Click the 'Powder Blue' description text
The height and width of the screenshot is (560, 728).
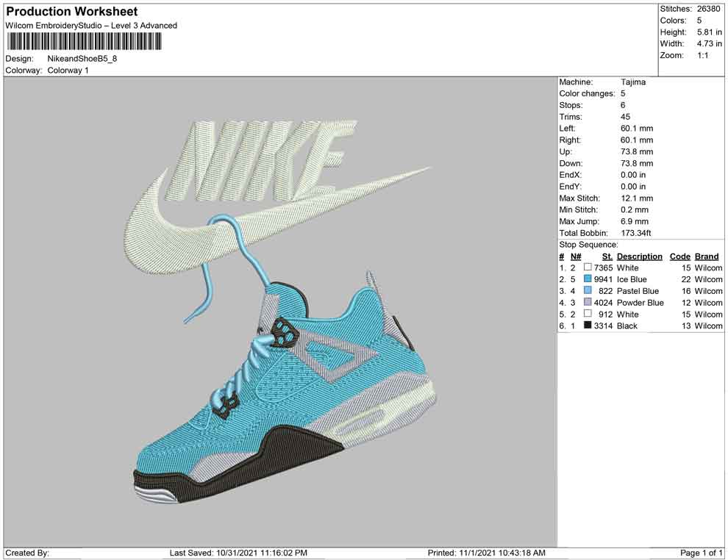(x=640, y=303)
